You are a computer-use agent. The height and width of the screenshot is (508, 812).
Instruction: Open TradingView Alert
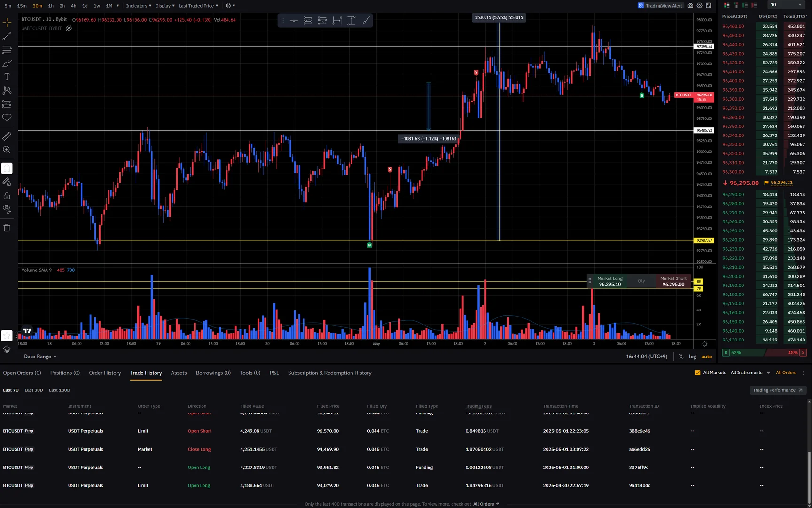660,6
